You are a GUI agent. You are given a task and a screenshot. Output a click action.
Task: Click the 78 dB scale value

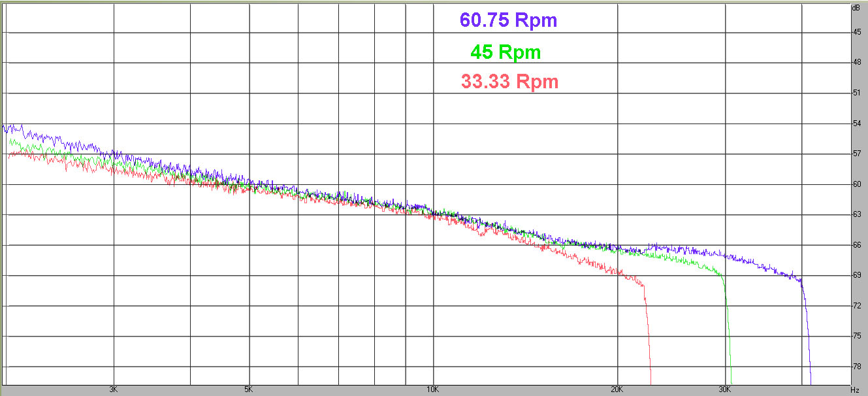856,367
